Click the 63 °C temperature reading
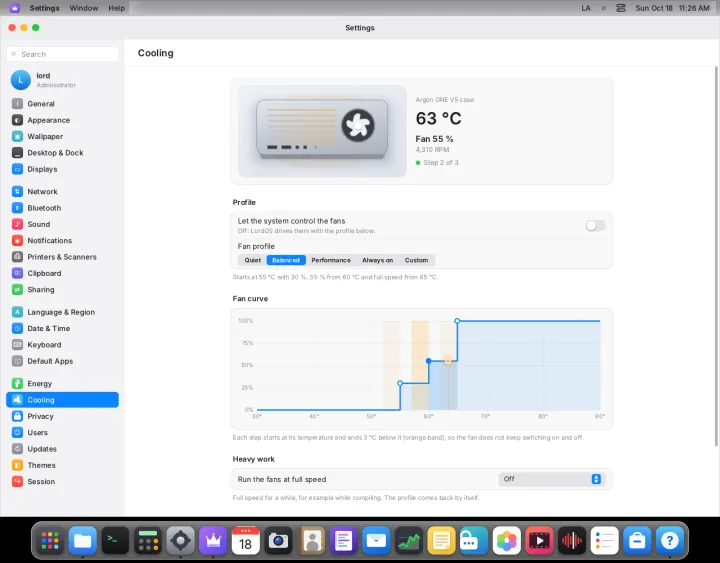 439,118
